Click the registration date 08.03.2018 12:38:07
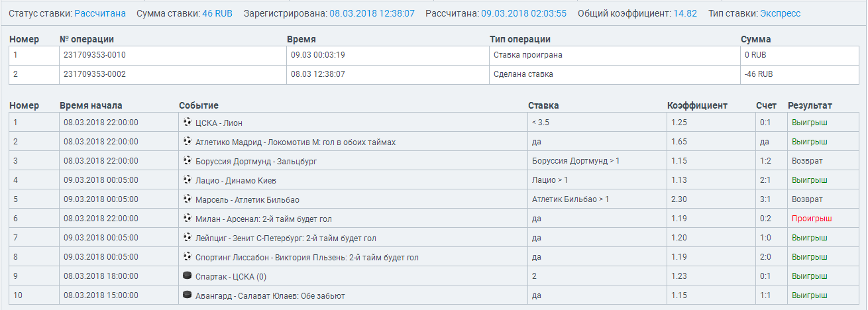Screen dimensions: 868x310 [372, 13]
